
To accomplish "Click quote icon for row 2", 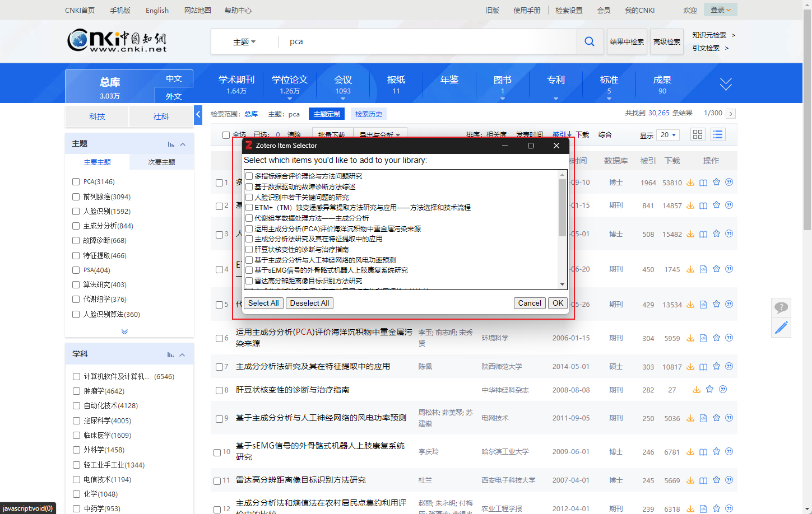I will pyautogui.click(x=729, y=205).
